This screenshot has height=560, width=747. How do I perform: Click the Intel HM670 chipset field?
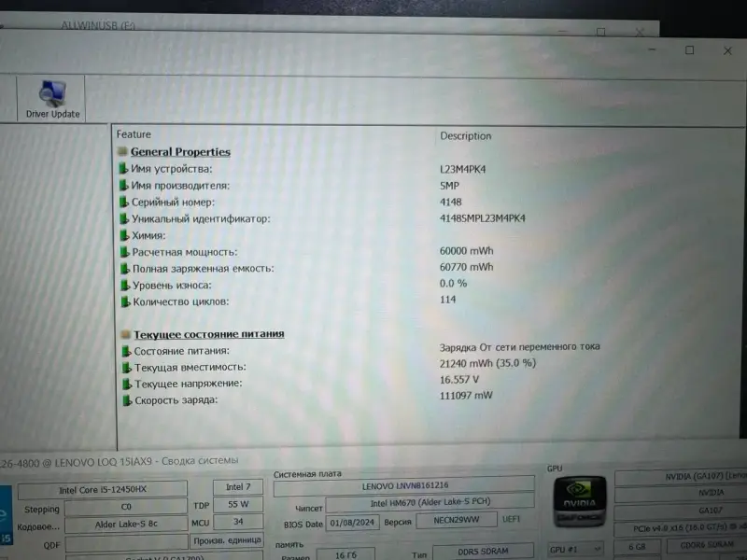tap(430, 502)
